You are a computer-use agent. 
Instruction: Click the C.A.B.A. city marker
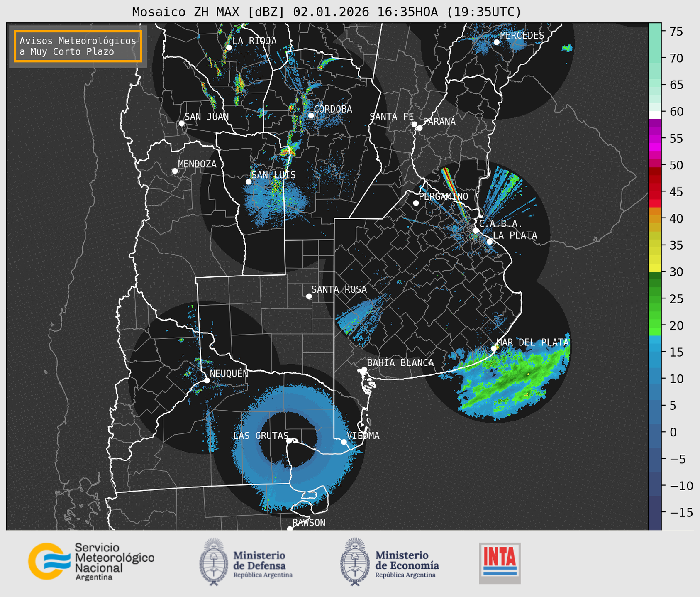(x=476, y=230)
